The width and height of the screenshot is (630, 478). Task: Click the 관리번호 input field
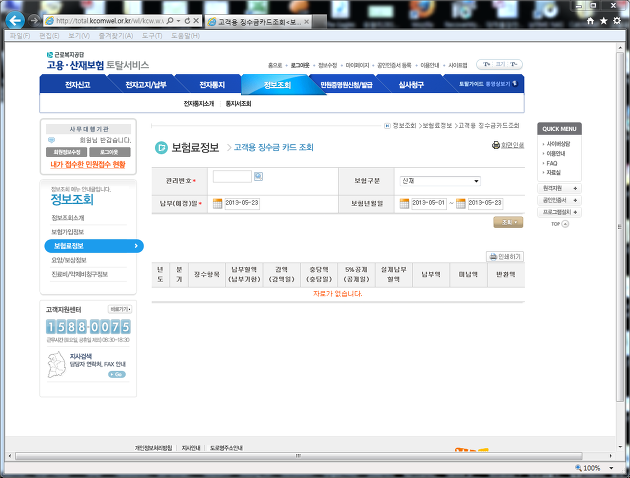click(x=232, y=176)
